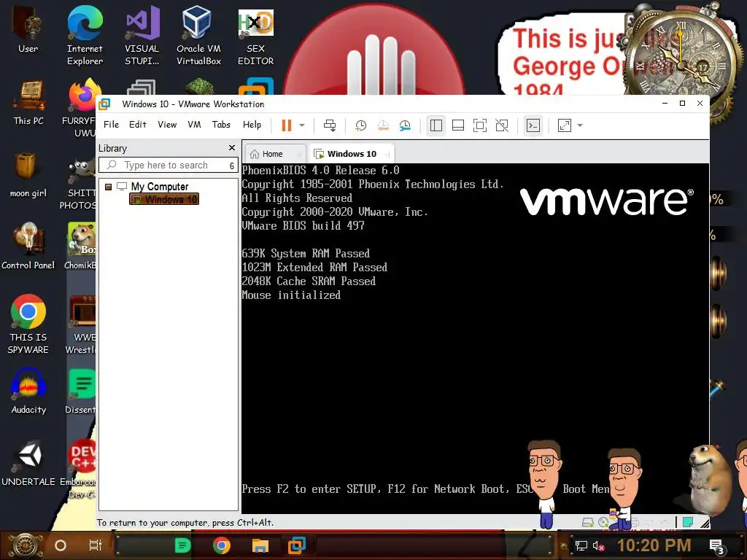The width and height of the screenshot is (747, 560).
Task: Click the VMware Workstation title bar icon
Action: 105,104
